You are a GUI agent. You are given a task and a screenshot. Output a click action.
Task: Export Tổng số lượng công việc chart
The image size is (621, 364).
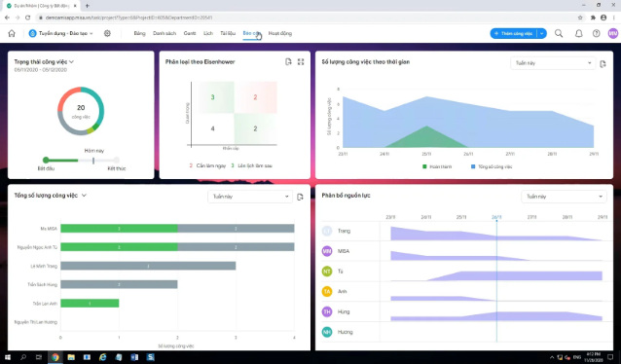click(300, 197)
